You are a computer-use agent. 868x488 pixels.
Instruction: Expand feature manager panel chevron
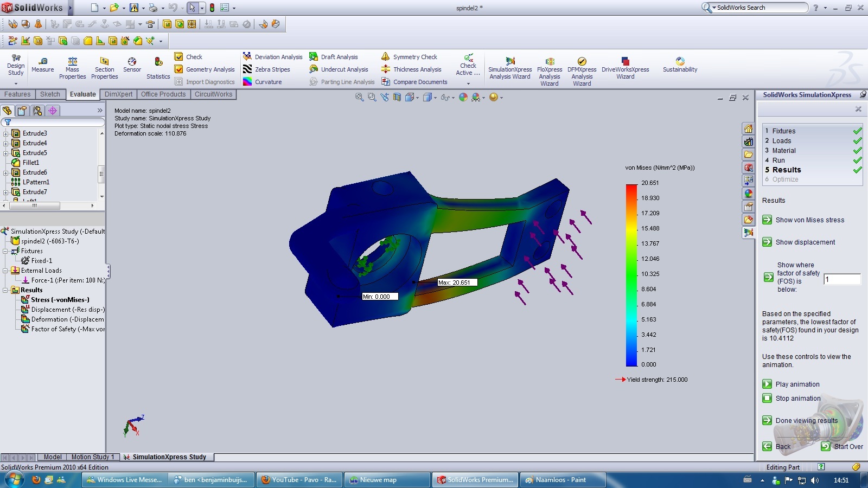[x=100, y=111]
